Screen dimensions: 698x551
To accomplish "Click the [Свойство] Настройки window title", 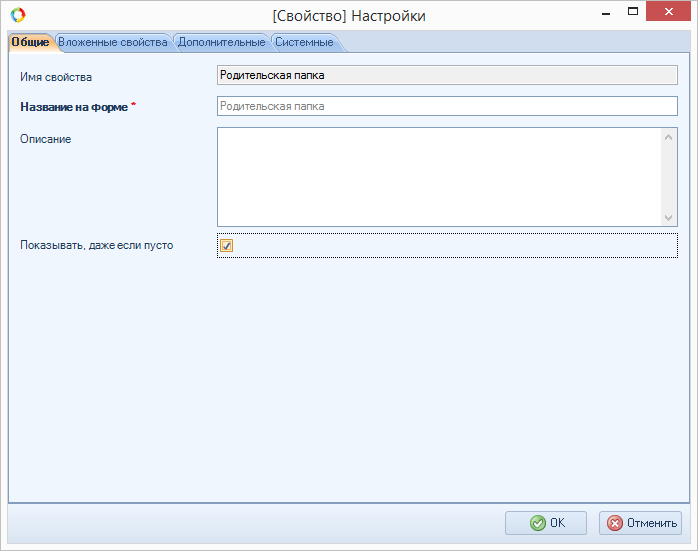I will [348, 16].
